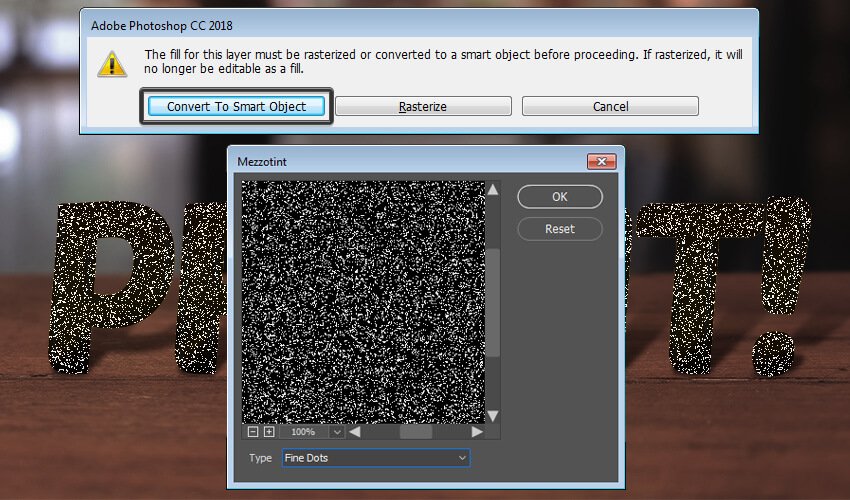Reset the Mezzotint settings
Image resolution: width=850 pixels, height=500 pixels.
coord(559,229)
